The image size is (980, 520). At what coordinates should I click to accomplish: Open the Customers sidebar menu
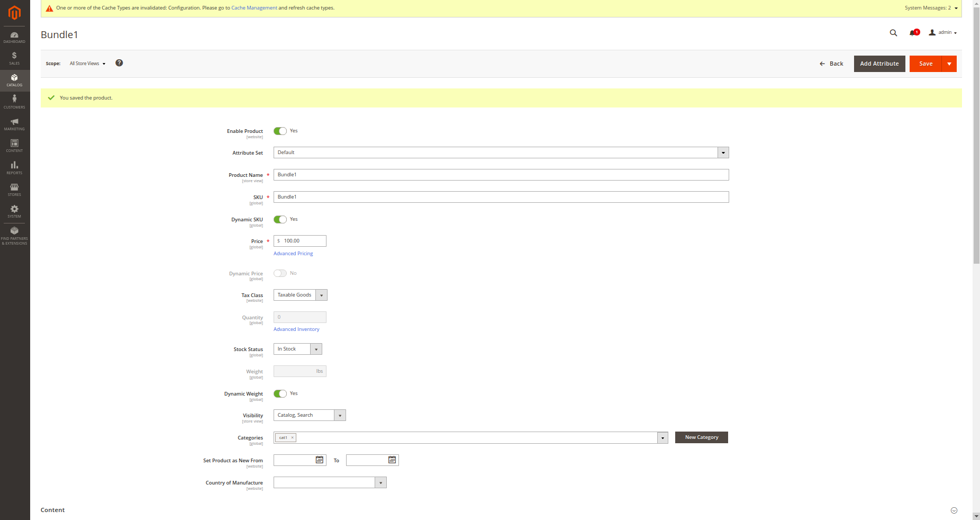14,102
